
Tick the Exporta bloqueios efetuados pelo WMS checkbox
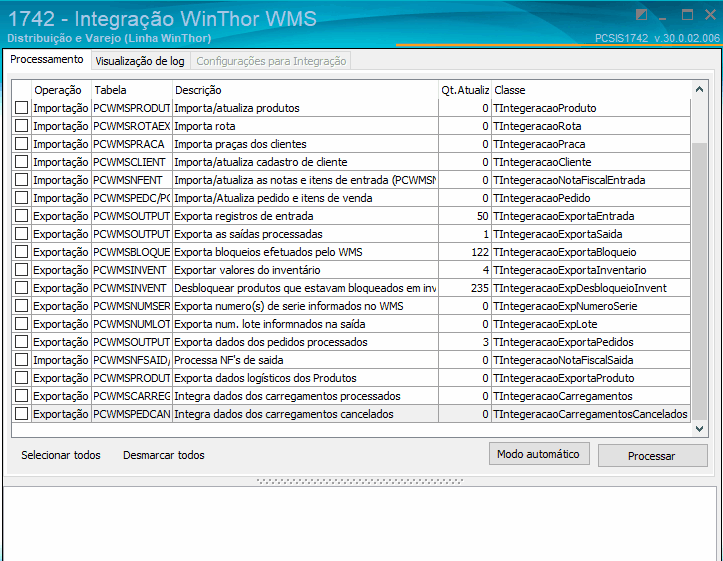(21, 252)
